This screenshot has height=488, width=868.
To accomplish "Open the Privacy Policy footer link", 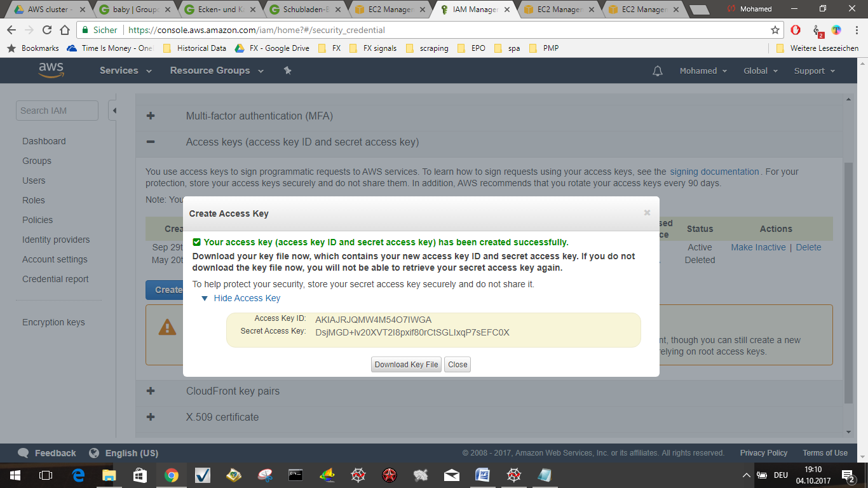I will pos(764,453).
